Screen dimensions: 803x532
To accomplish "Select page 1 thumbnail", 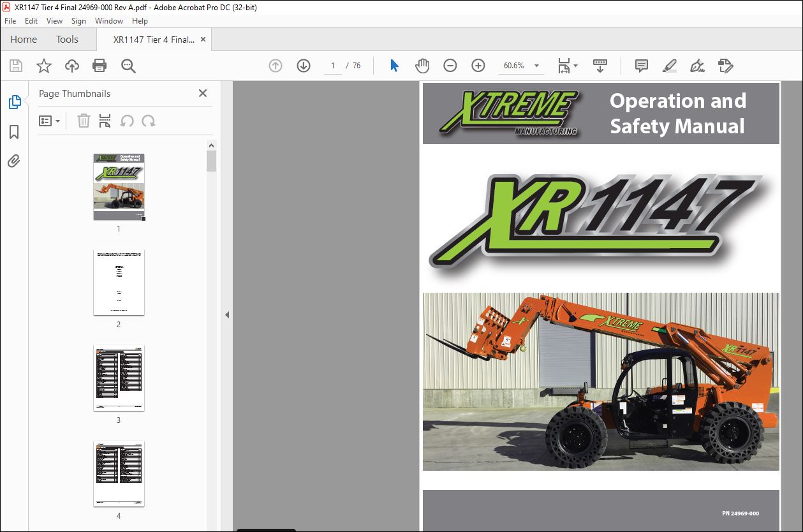I will click(x=119, y=186).
